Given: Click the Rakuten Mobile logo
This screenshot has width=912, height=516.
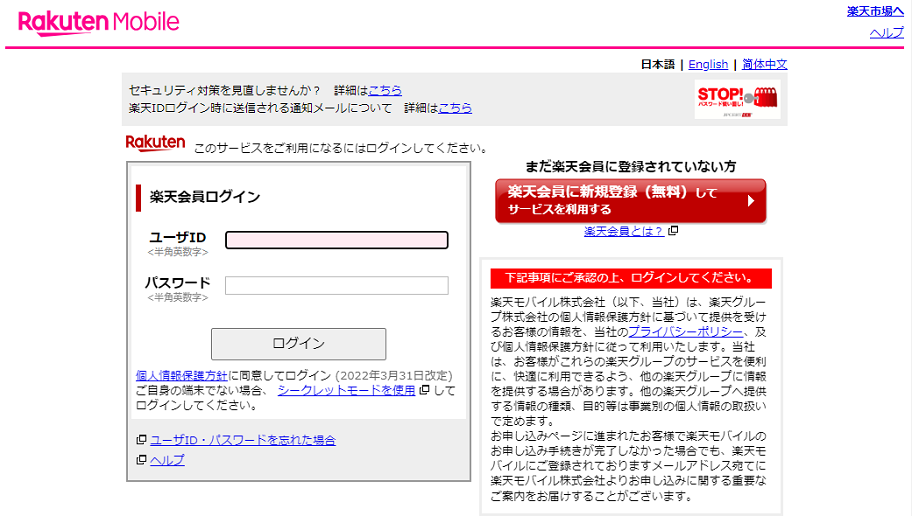Looking at the screenshot, I should 98,23.
